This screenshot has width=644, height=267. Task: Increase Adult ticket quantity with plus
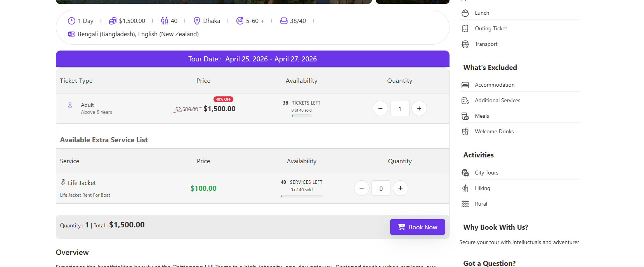click(419, 108)
